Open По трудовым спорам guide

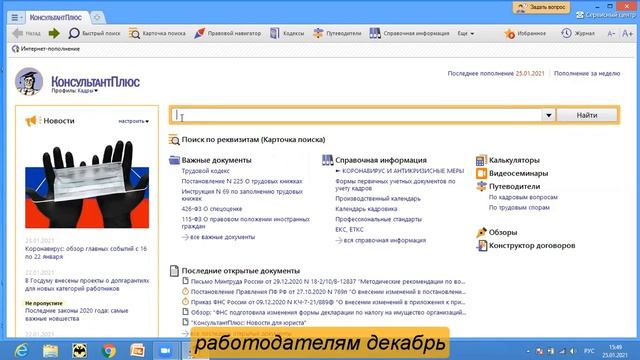coord(519,208)
